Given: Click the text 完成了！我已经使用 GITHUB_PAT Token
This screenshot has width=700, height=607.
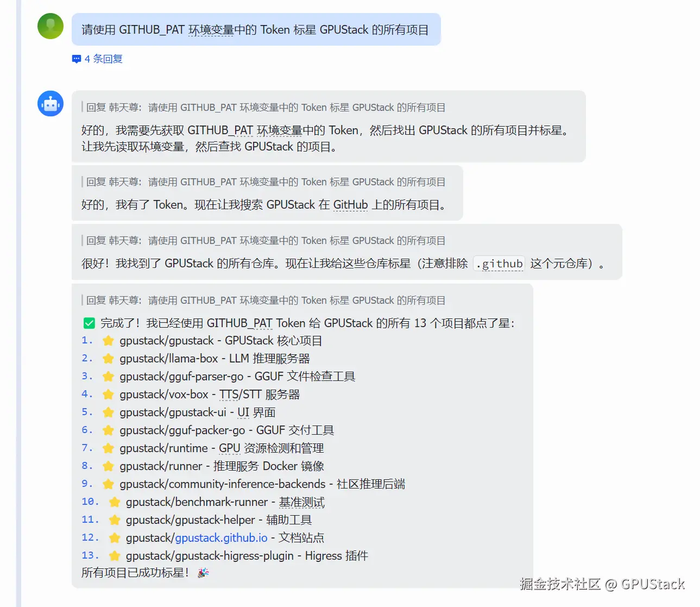Looking at the screenshot, I should 203,323.
